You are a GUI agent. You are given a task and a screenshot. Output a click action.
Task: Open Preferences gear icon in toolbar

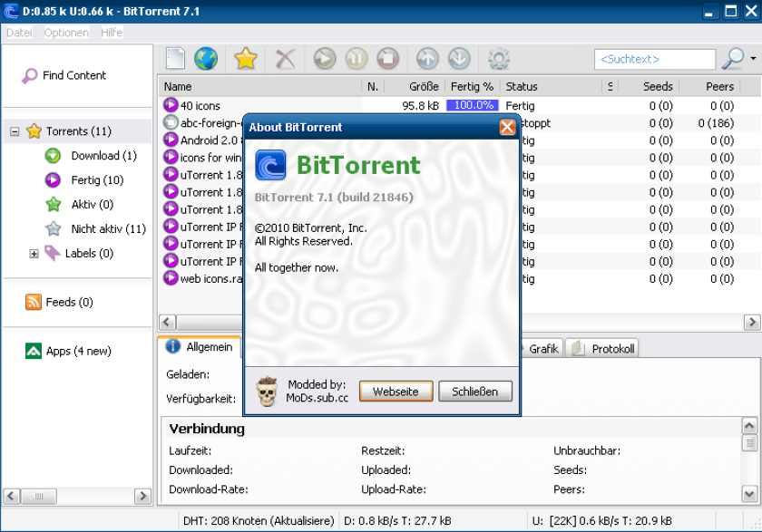499,59
